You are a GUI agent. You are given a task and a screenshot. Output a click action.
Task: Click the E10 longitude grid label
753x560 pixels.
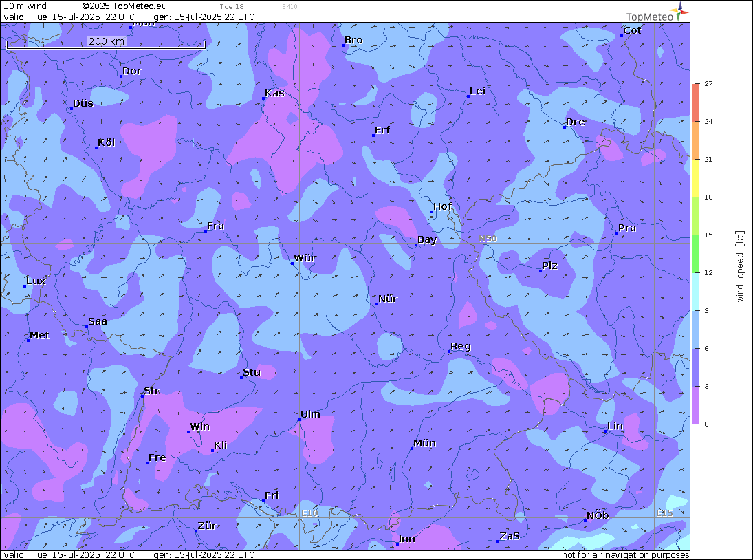(309, 513)
